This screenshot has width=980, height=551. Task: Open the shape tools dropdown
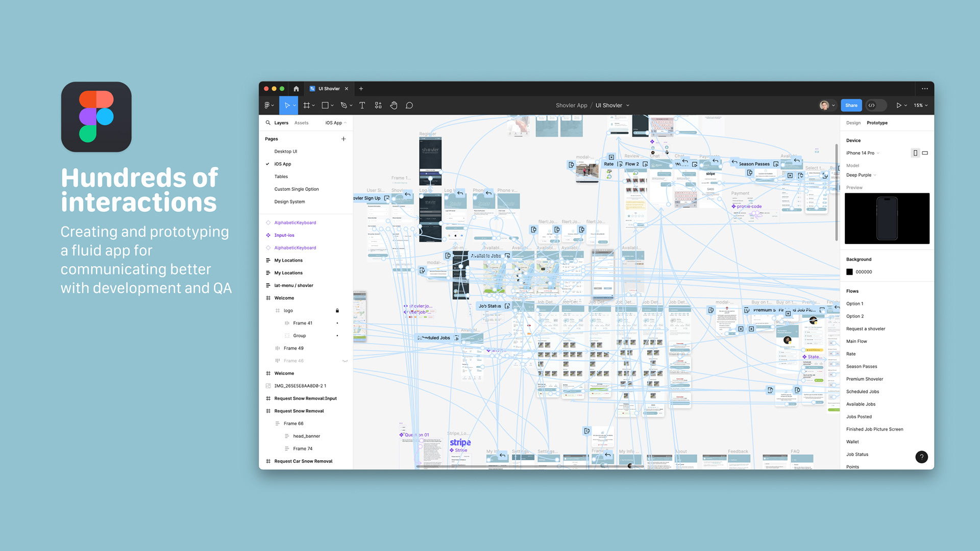click(332, 106)
